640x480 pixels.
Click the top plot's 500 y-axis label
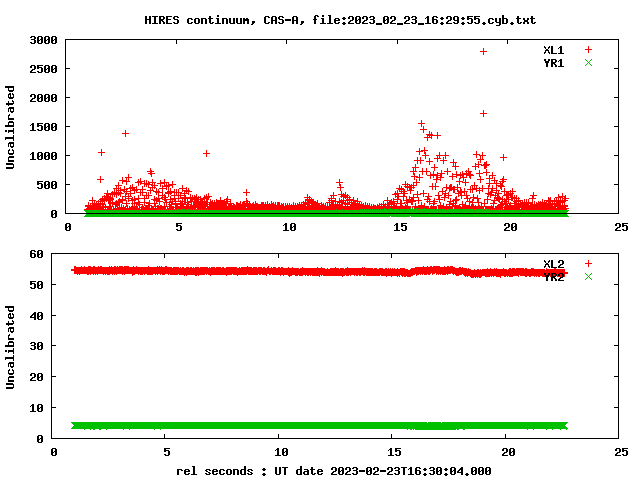pos(47,185)
